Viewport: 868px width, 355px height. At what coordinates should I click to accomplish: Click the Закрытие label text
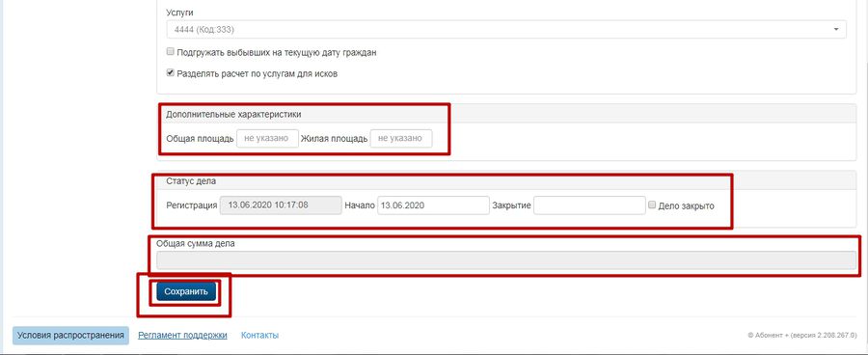coord(511,205)
